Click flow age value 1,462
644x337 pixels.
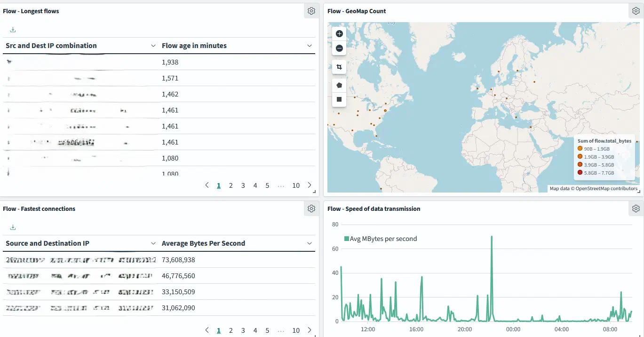170,94
